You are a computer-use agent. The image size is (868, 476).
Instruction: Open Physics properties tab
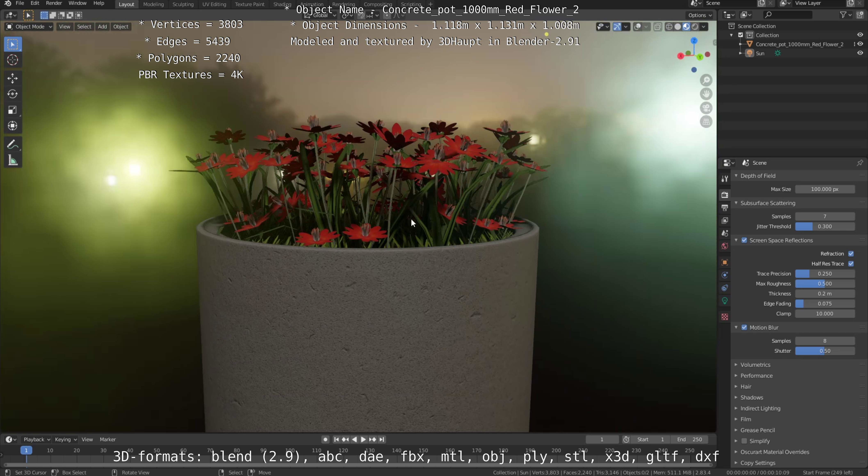(725, 275)
